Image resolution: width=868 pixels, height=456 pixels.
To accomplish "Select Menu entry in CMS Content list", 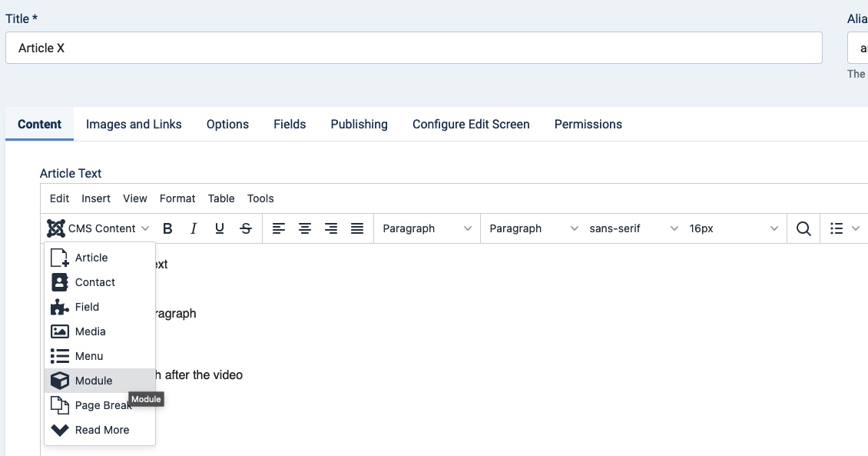I will (100, 356).
